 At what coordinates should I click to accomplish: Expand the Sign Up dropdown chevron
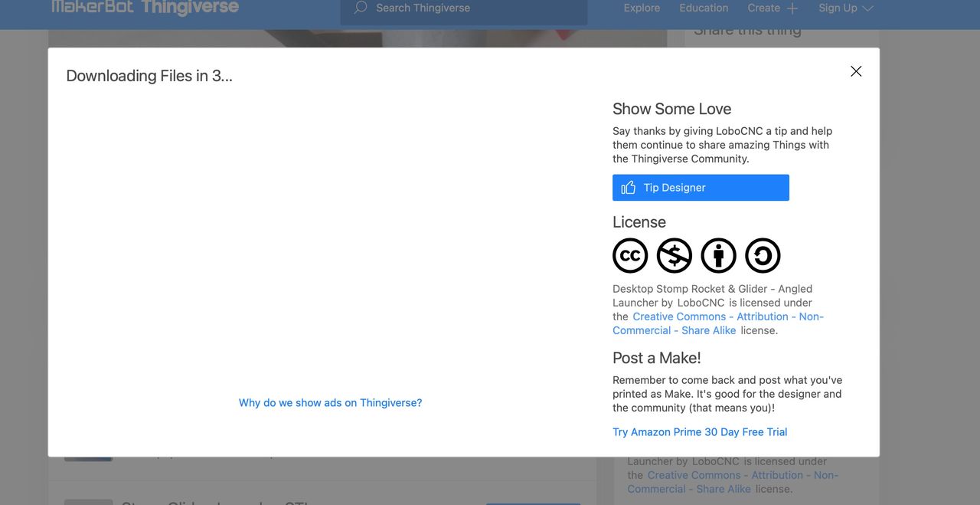pos(867,8)
